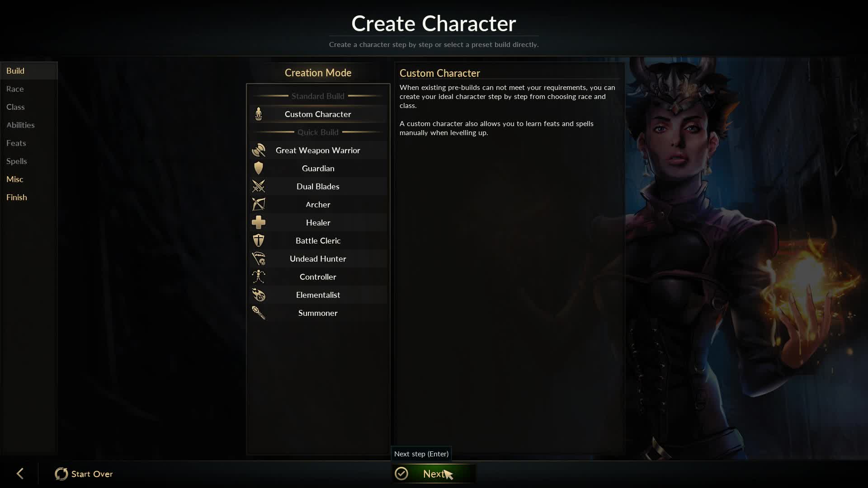
Task: Click the Dual Blades crossed swords icon
Action: [x=259, y=186]
